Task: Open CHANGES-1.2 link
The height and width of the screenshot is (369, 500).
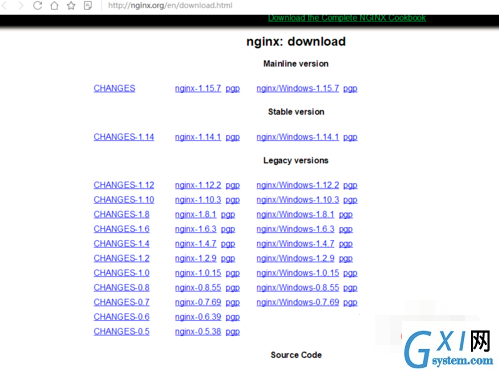Action: (x=121, y=258)
